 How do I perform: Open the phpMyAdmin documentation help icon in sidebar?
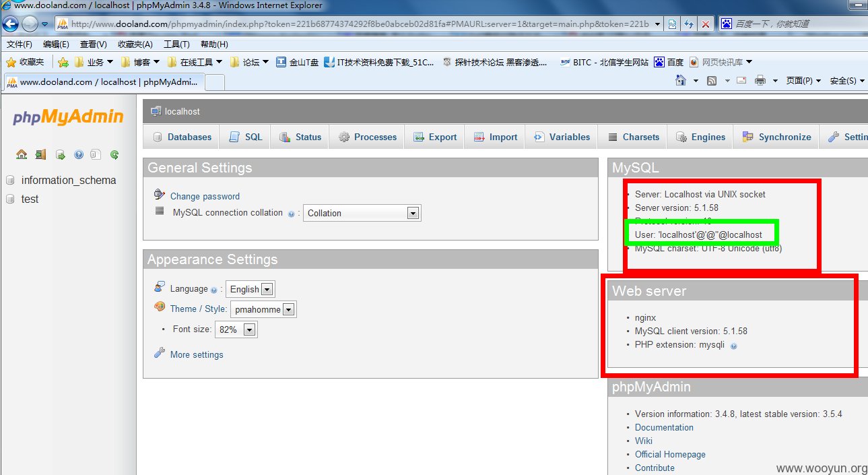pyautogui.click(x=78, y=154)
